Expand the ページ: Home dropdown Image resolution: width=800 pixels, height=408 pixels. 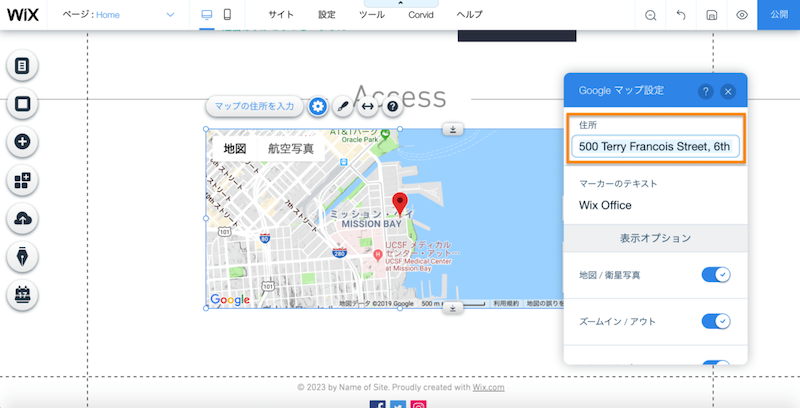click(118, 15)
